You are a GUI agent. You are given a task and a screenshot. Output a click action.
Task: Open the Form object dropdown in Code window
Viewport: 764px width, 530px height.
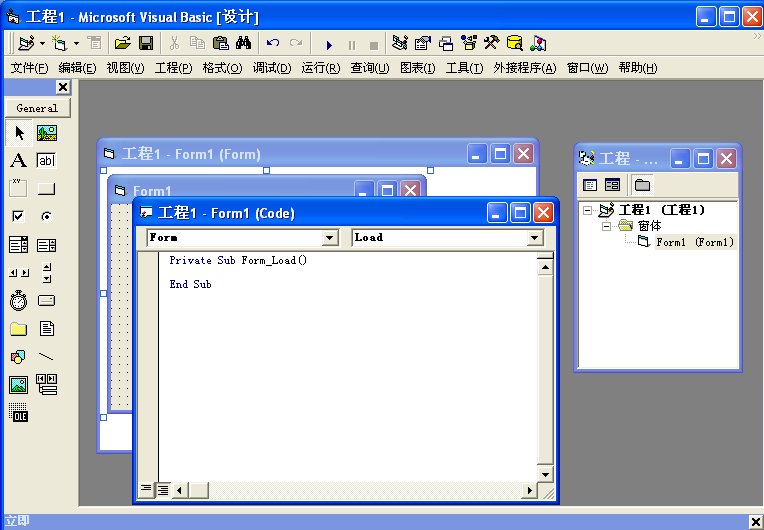coord(330,238)
